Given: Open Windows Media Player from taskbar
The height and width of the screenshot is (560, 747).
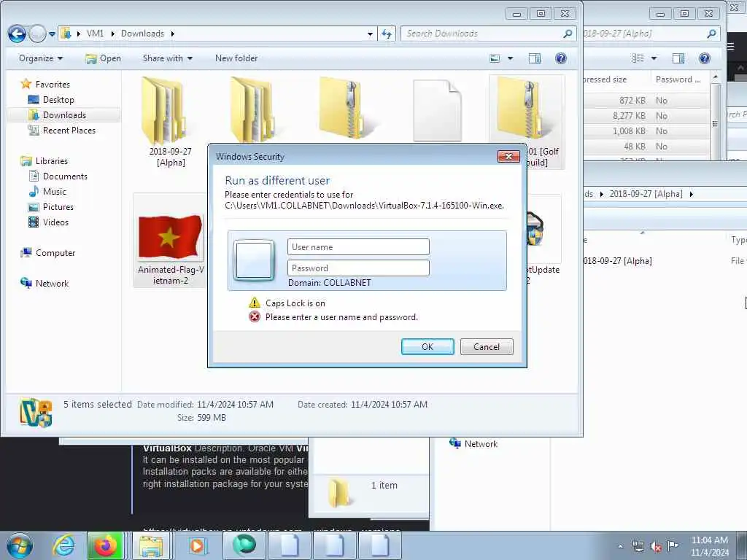Looking at the screenshot, I should 196,545.
